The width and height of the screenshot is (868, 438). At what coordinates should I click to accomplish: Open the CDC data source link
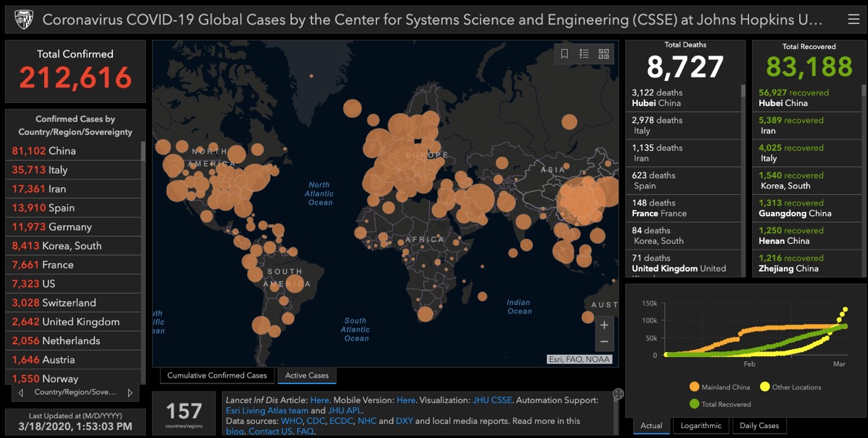(316, 421)
